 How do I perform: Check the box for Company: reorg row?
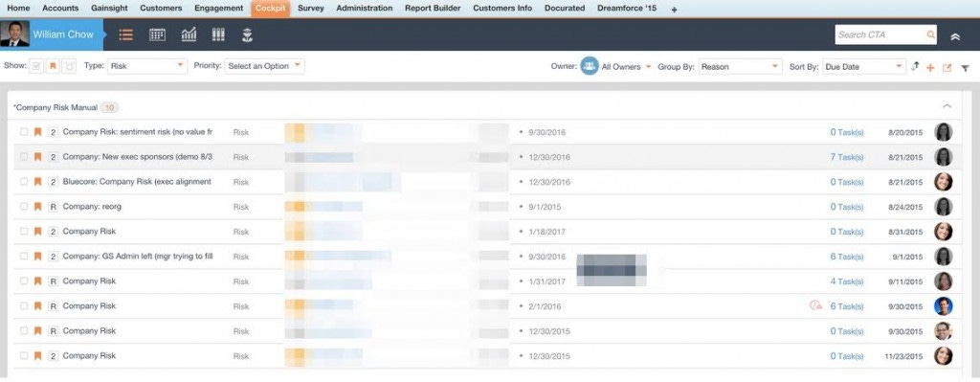click(x=24, y=206)
